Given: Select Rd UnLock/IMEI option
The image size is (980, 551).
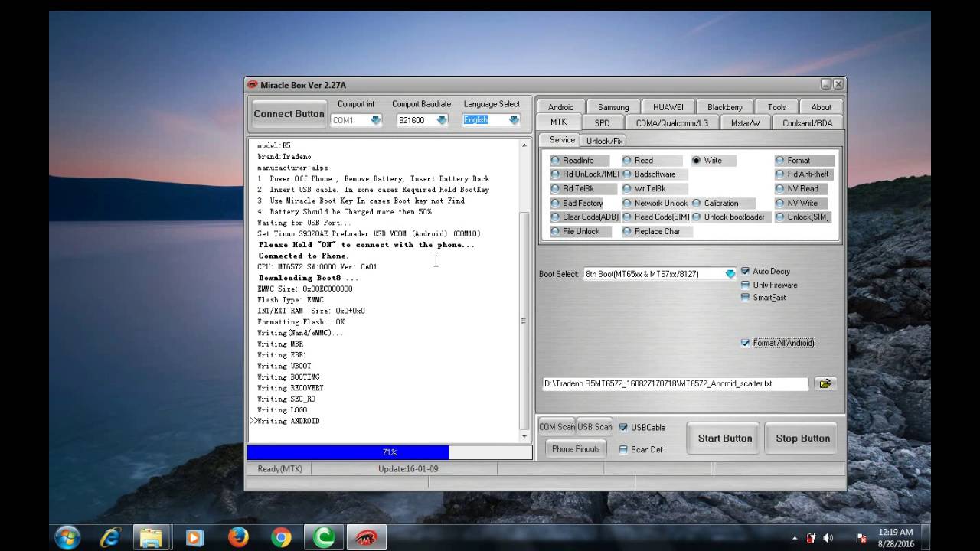Looking at the screenshot, I should pos(584,174).
